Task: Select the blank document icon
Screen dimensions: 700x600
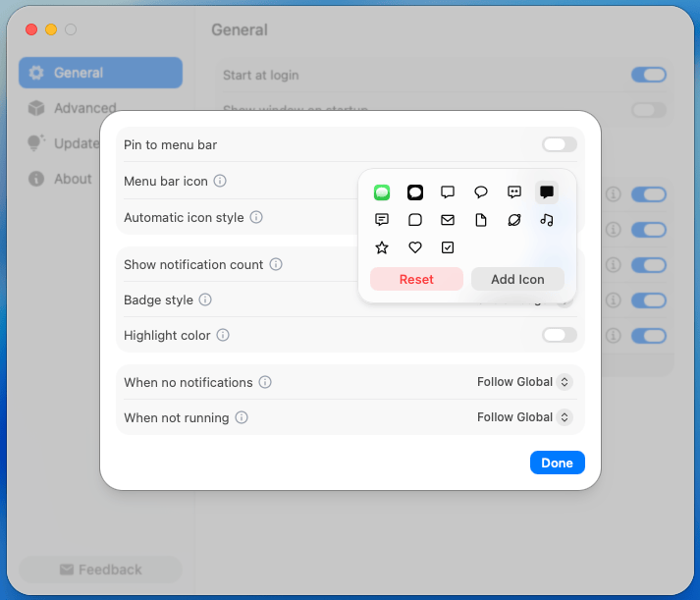Action: pos(481,220)
